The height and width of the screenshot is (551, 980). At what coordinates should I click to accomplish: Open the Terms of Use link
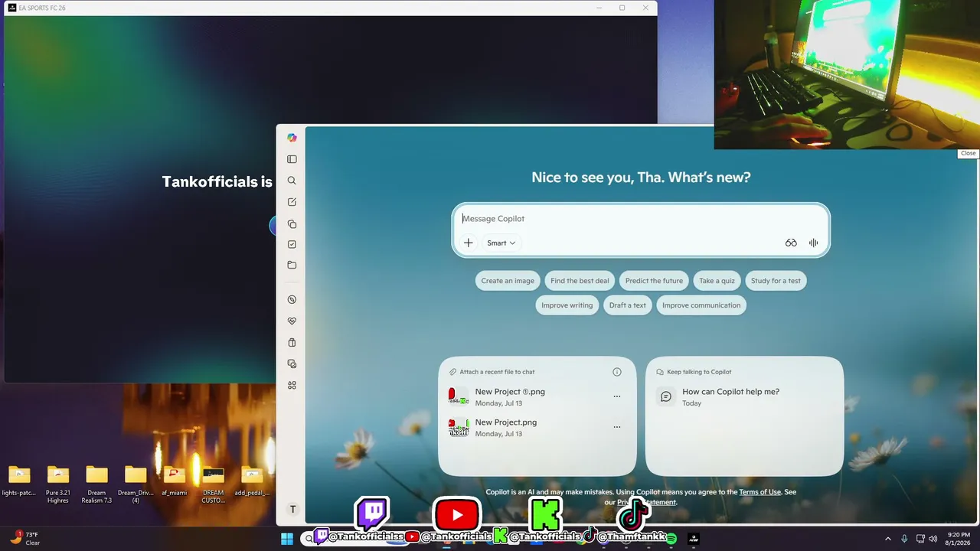point(760,492)
